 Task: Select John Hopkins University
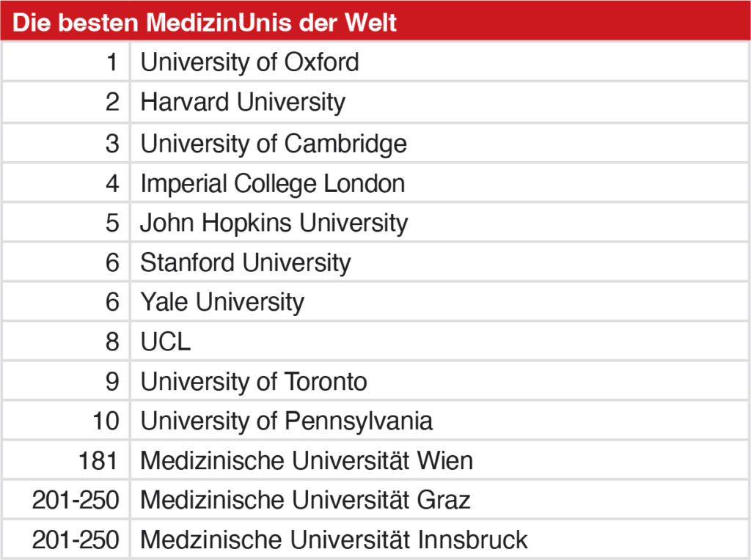274,223
